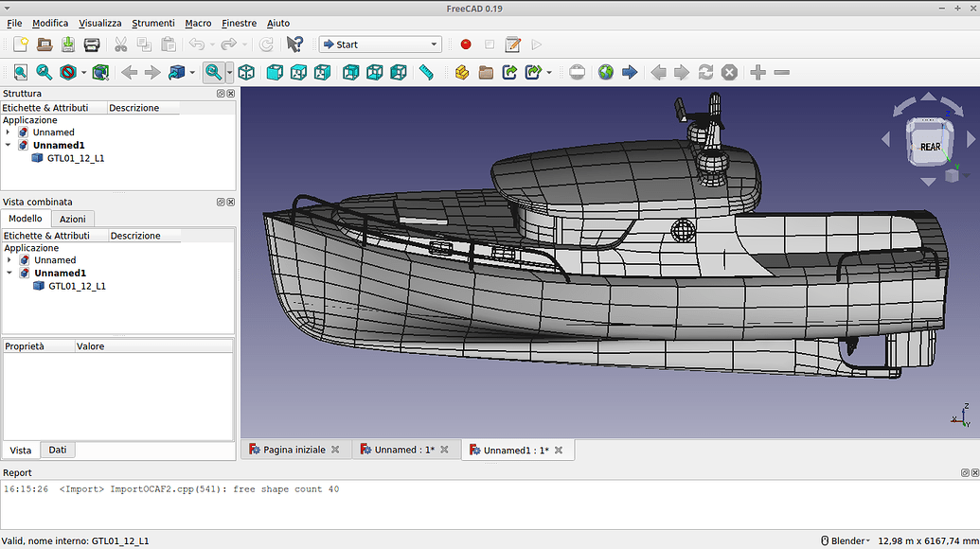
Task: Click the web Zoom In plus icon
Action: pos(758,73)
